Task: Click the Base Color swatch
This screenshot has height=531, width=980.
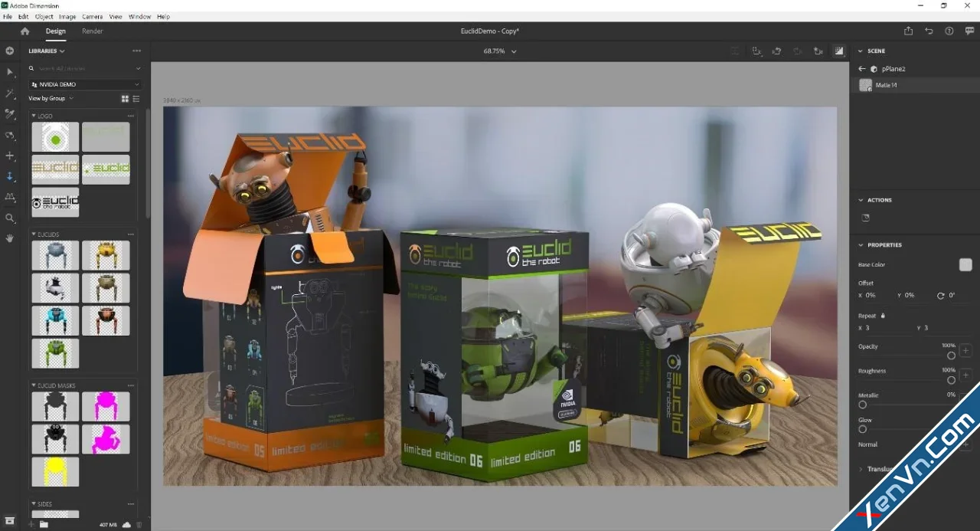Action: coord(965,264)
